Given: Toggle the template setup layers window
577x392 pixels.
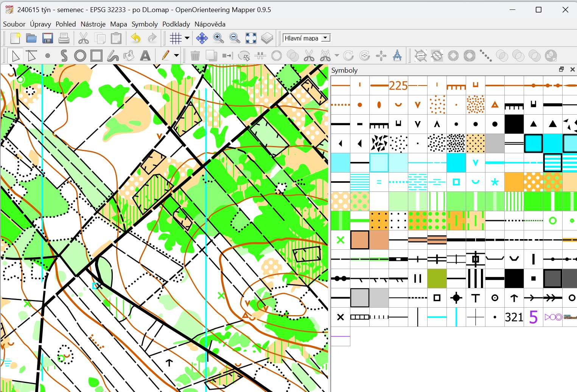Looking at the screenshot, I should [x=267, y=38].
